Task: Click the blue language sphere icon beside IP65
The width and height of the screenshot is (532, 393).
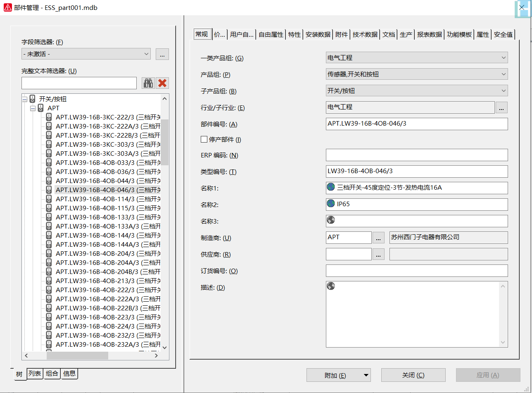Action: click(330, 204)
